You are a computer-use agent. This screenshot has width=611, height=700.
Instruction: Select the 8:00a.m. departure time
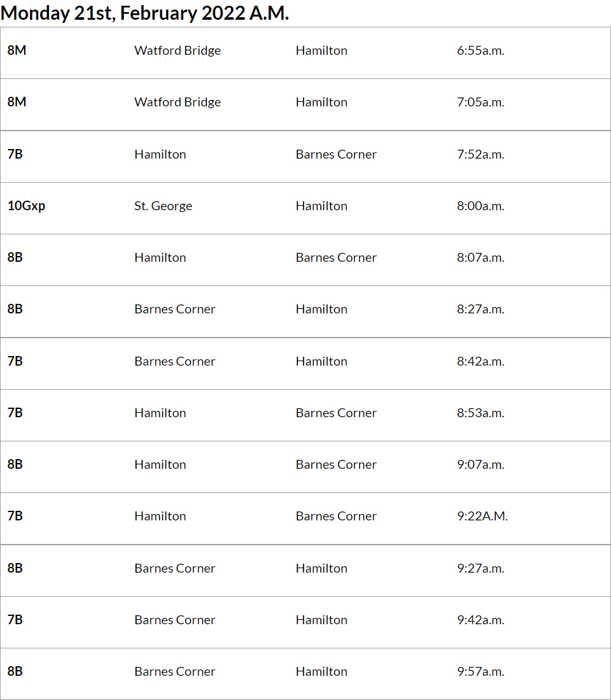481,206
